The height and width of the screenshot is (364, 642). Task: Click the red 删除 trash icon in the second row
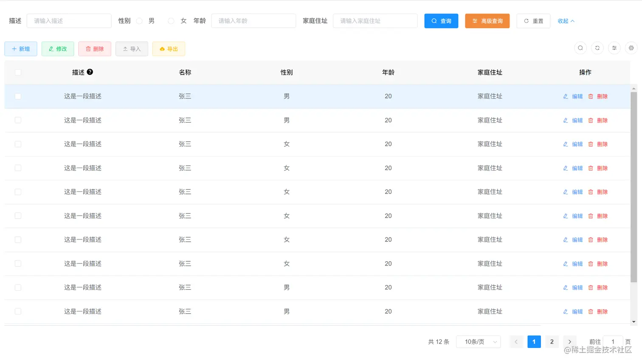click(x=591, y=120)
